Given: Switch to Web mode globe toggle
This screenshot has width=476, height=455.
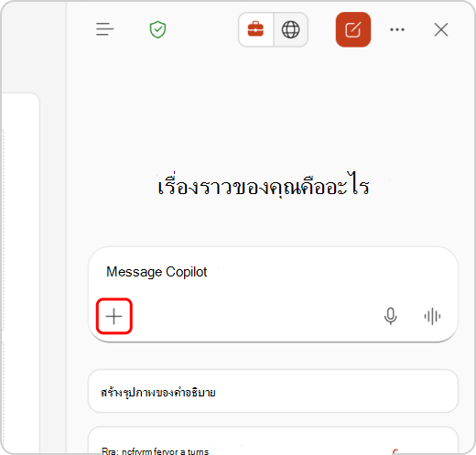Looking at the screenshot, I should tap(290, 29).
